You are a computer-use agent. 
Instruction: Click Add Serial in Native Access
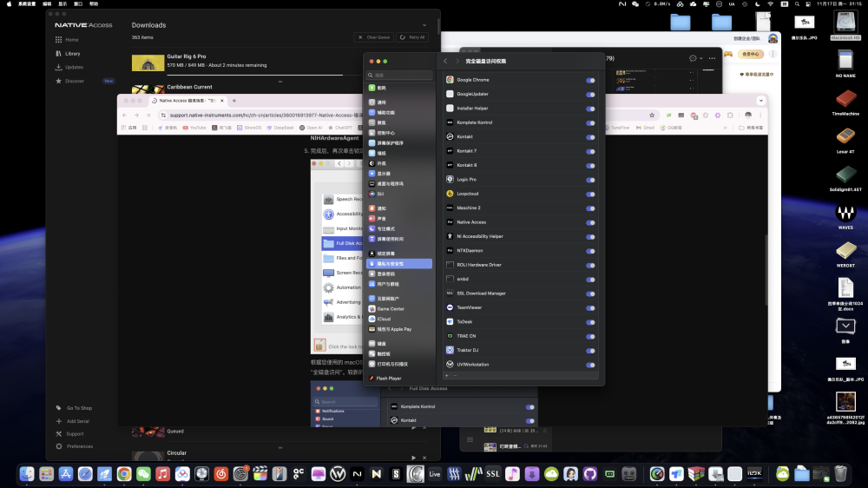tap(77, 421)
